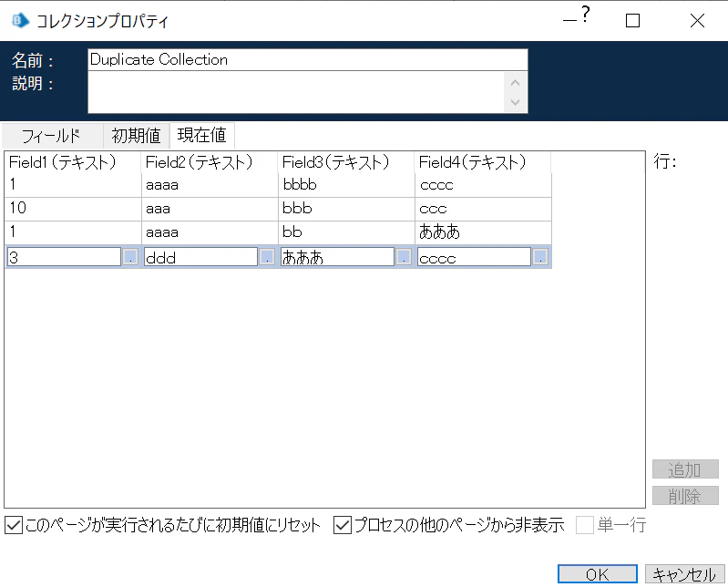
Task: Select Field2 cell aaaa in the bb row
Action: 210,232
